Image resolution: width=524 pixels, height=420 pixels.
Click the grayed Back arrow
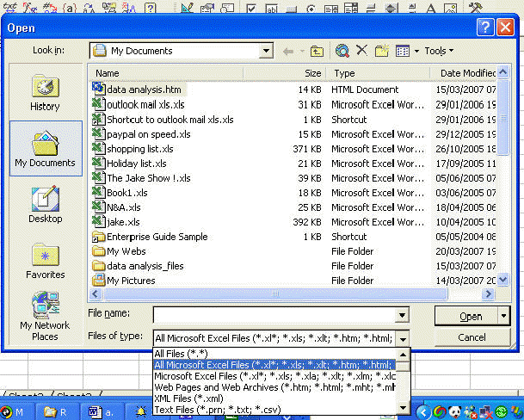[288, 51]
